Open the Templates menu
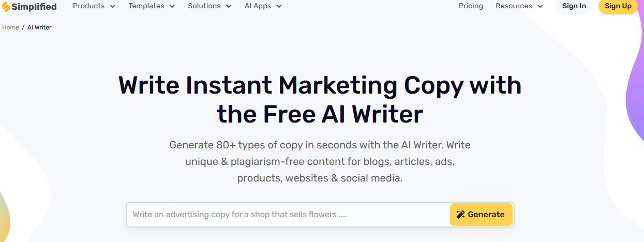Screen dimensions: 644x242 pyautogui.click(x=146, y=6)
